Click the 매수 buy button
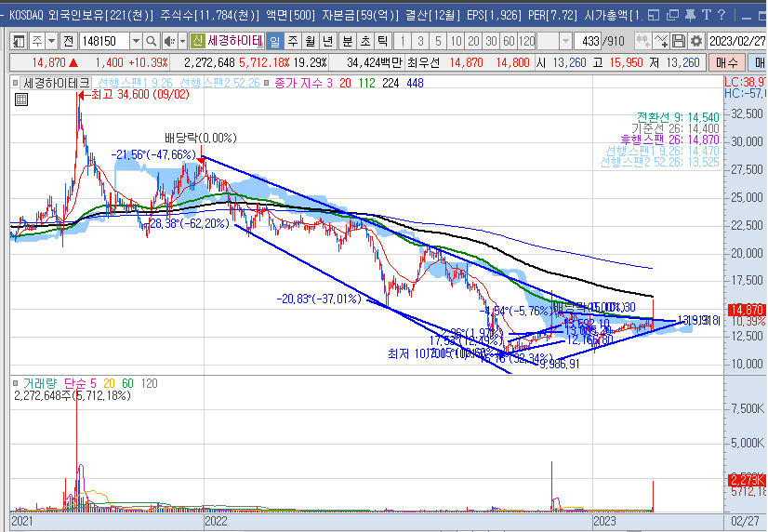This screenshot has height=532, width=768. coord(726,62)
